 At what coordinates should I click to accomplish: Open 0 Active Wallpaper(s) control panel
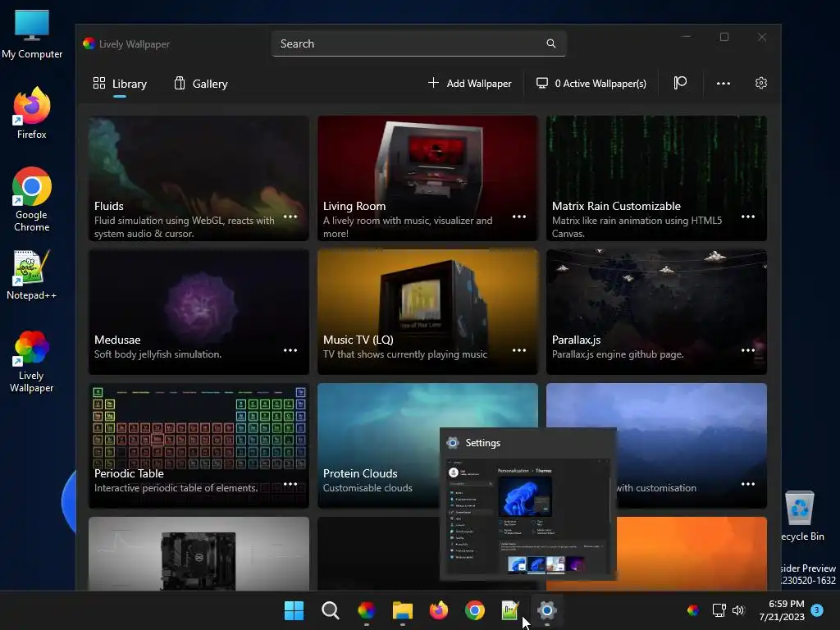pos(591,83)
